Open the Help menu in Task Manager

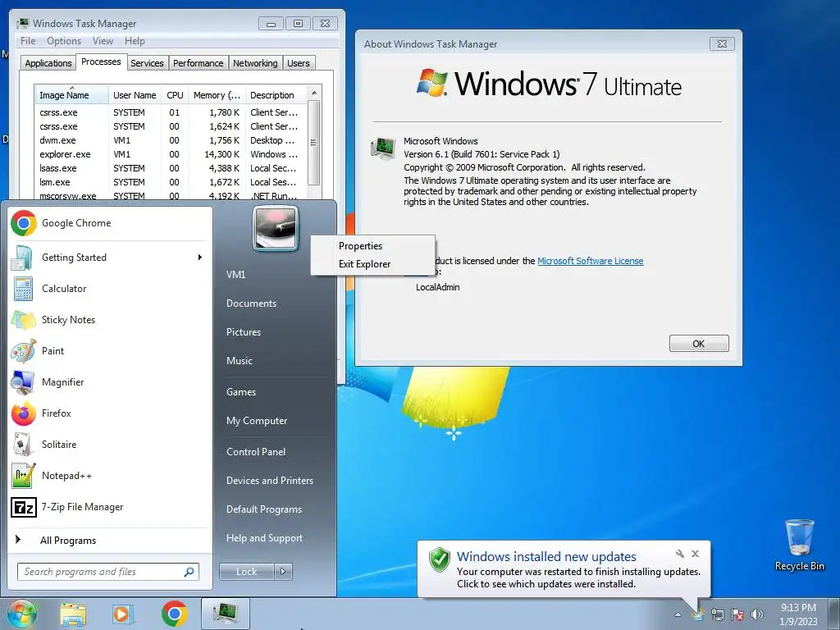[x=135, y=41]
